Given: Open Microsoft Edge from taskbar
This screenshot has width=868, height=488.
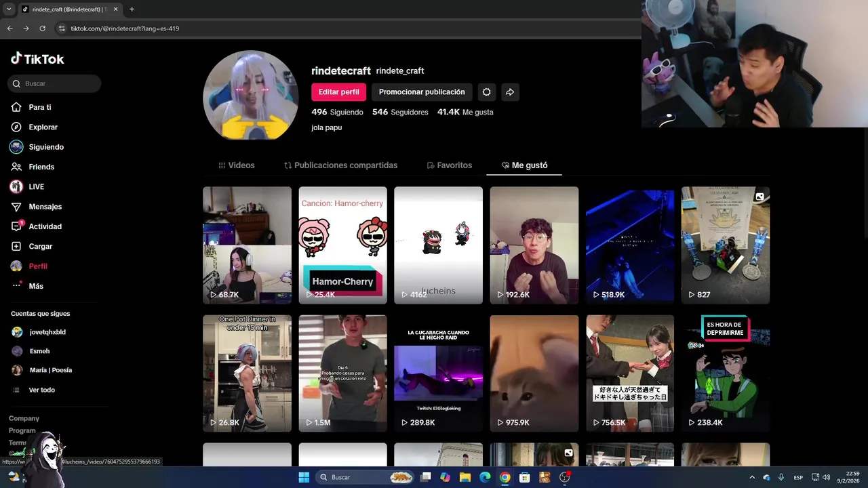Looking at the screenshot, I should [x=485, y=477].
